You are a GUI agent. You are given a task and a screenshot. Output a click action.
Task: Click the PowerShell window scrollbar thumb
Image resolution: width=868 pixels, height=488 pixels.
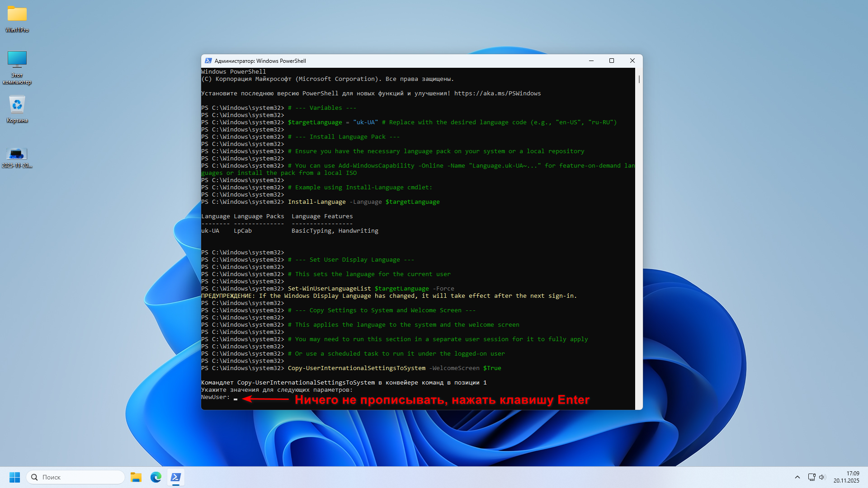639,79
